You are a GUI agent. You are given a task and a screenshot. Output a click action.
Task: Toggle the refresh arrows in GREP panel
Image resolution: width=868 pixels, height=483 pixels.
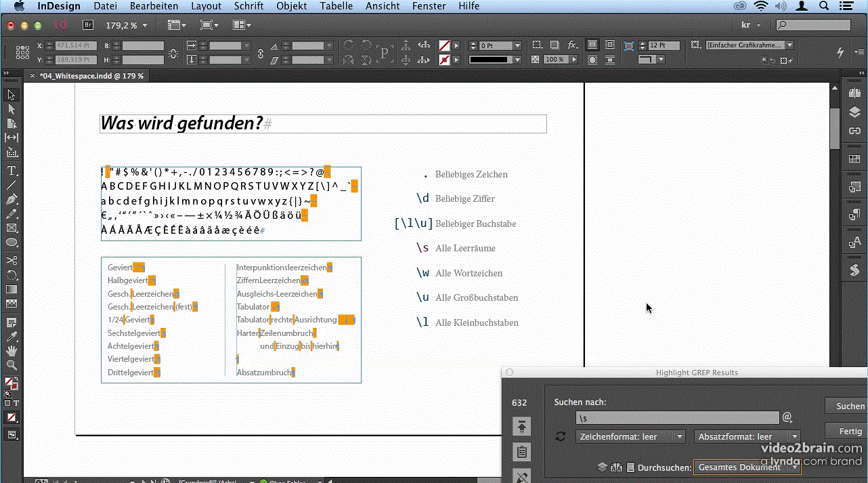560,436
